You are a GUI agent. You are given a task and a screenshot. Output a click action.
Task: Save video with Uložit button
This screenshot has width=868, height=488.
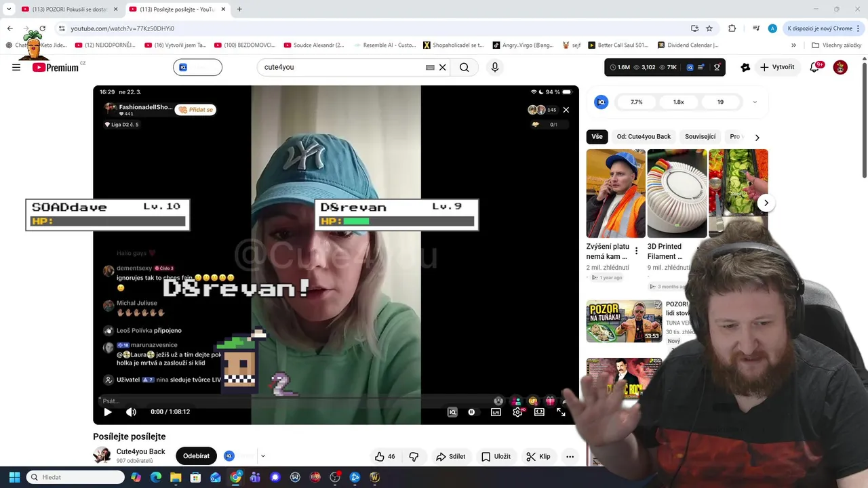(496, 456)
